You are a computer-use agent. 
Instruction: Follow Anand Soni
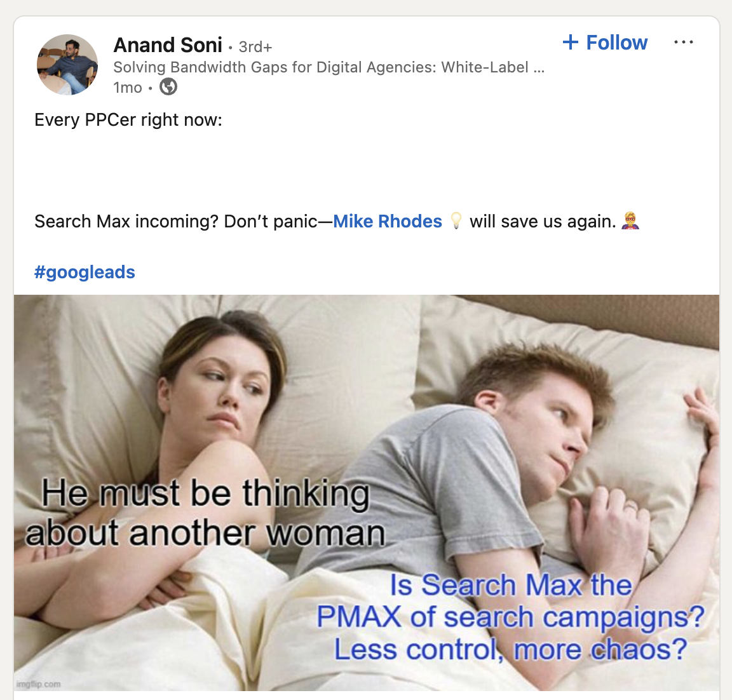pyautogui.click(x=605, y=43)
